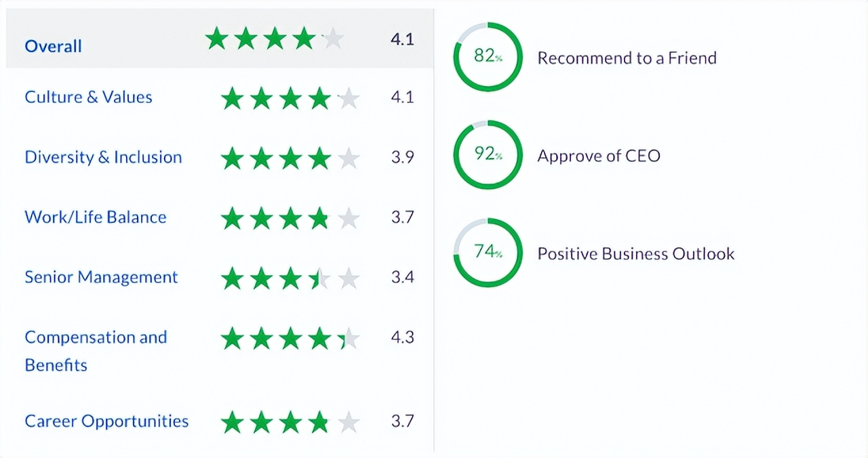Select the Diversity & Inclusion star rating

point(290,159)
